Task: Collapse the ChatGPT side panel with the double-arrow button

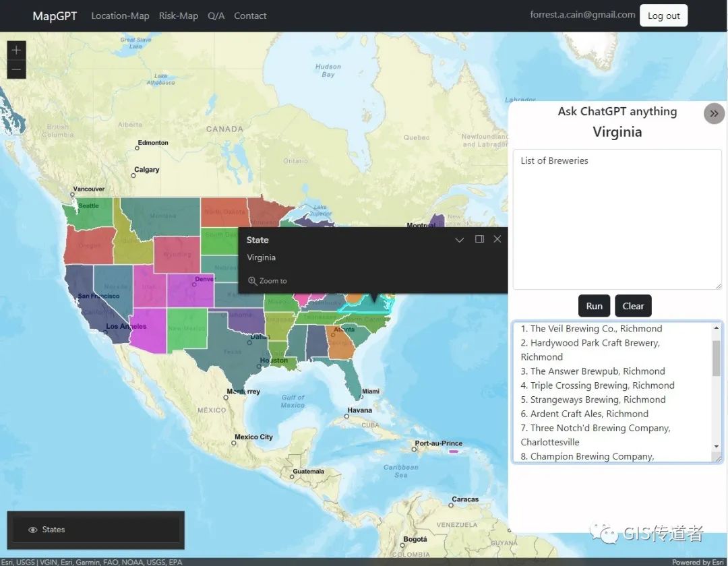Action: (x=714, y=113)
